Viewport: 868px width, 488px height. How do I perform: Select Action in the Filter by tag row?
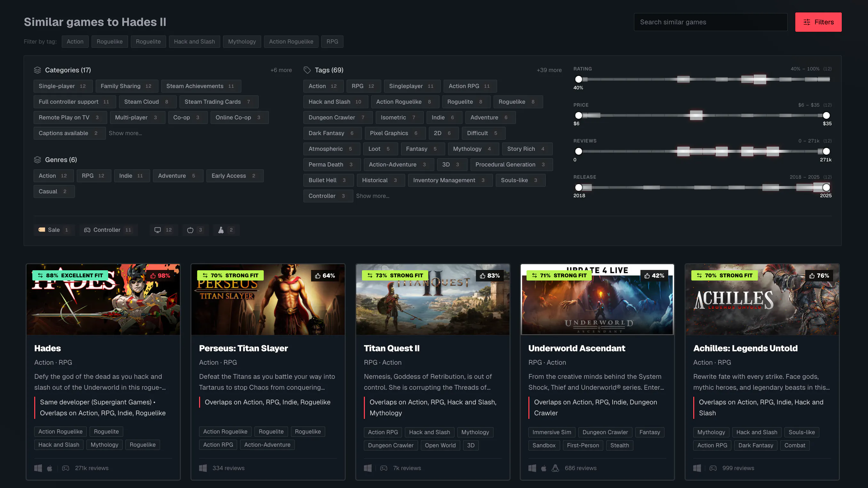click(x=75, y=42)
